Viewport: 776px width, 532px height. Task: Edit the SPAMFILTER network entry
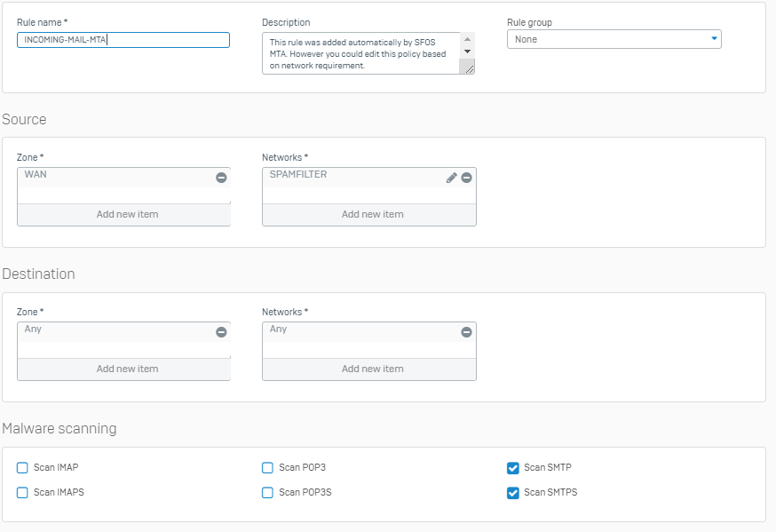click(451, 178)
